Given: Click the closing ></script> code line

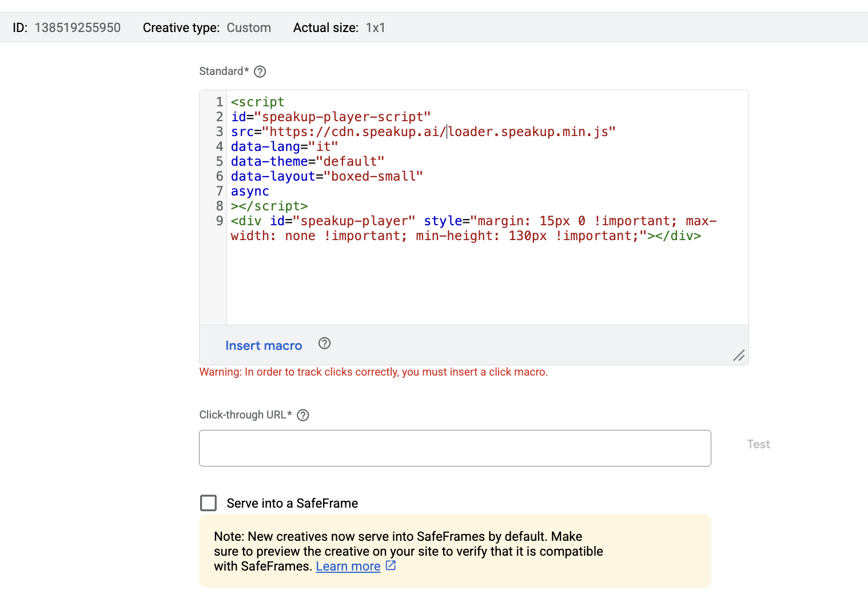Looking at the screenshot, I should pos(269,206).
